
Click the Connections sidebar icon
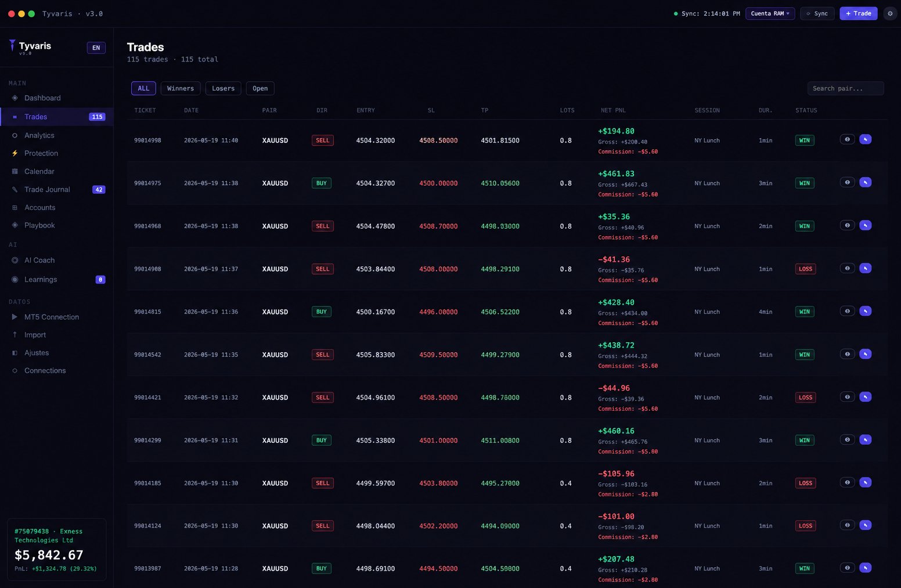click(15, 370)
